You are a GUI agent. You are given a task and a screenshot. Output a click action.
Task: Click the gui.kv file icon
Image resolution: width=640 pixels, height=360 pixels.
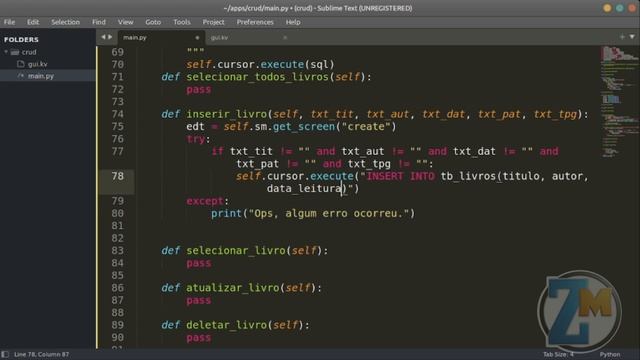[21, 64]
